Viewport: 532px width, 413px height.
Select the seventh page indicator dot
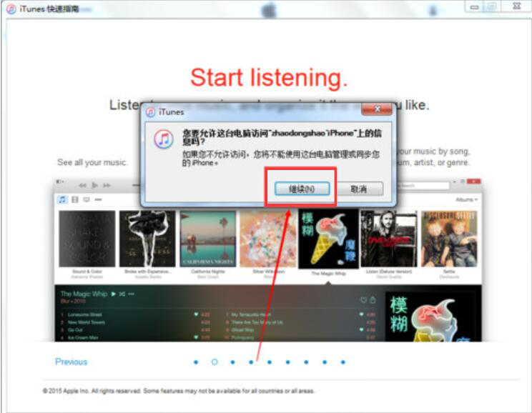tap(306, 362)
